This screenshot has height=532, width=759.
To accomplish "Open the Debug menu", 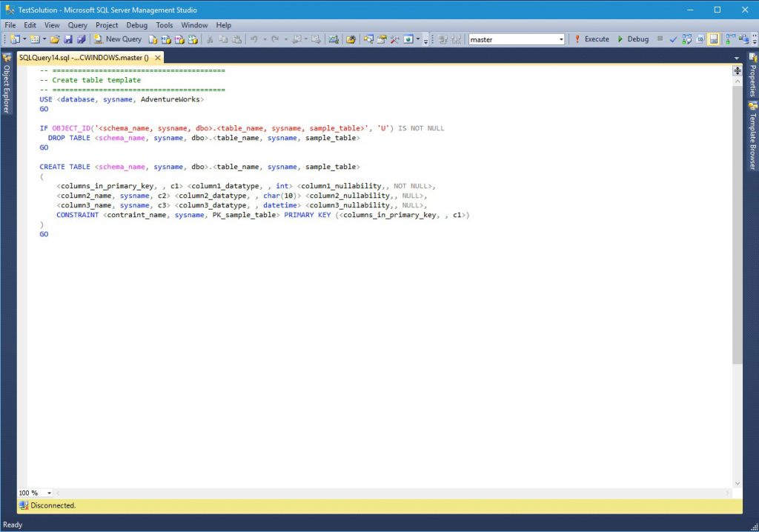I will 136,24.
